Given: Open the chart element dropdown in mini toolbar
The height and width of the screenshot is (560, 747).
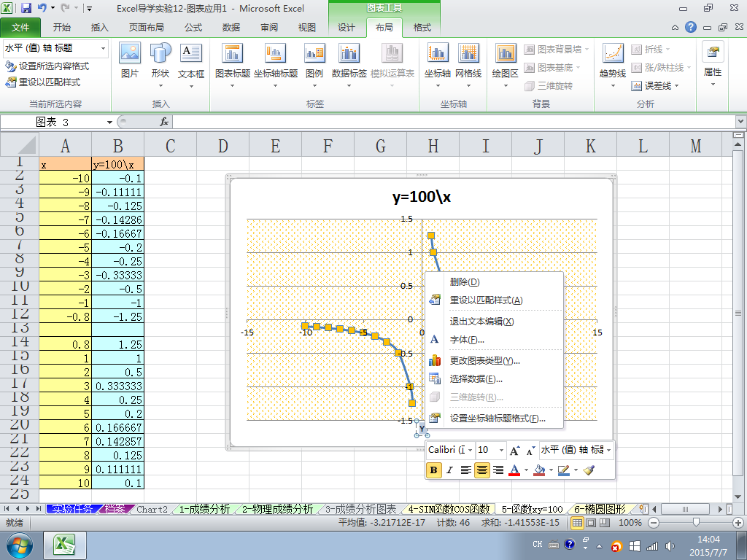Looking at the screenshot, I should click(609, 450).
